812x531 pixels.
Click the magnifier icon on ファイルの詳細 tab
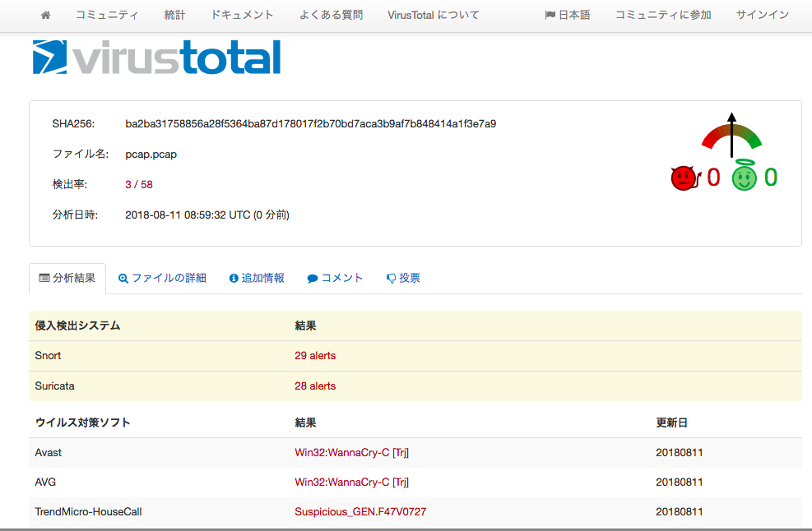point(123,279)
